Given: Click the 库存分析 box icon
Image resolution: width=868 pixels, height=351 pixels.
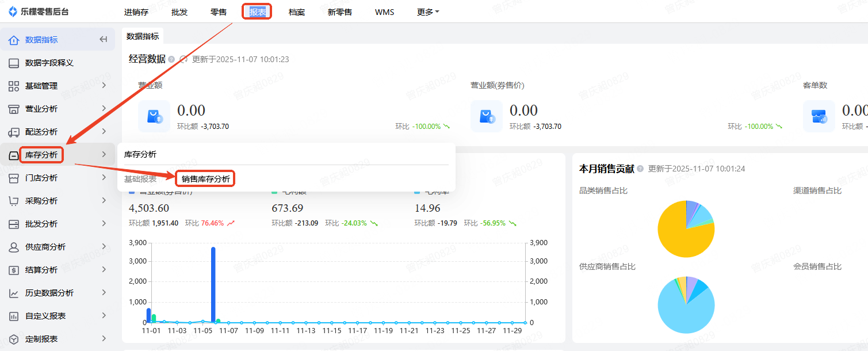Looking at the screenshot, I should (x=14, y=155).
